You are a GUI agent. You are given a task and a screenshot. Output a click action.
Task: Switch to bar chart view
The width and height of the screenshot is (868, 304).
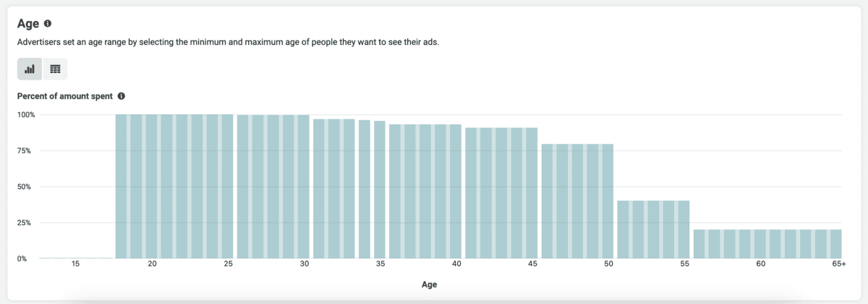(x=30, y=69)
